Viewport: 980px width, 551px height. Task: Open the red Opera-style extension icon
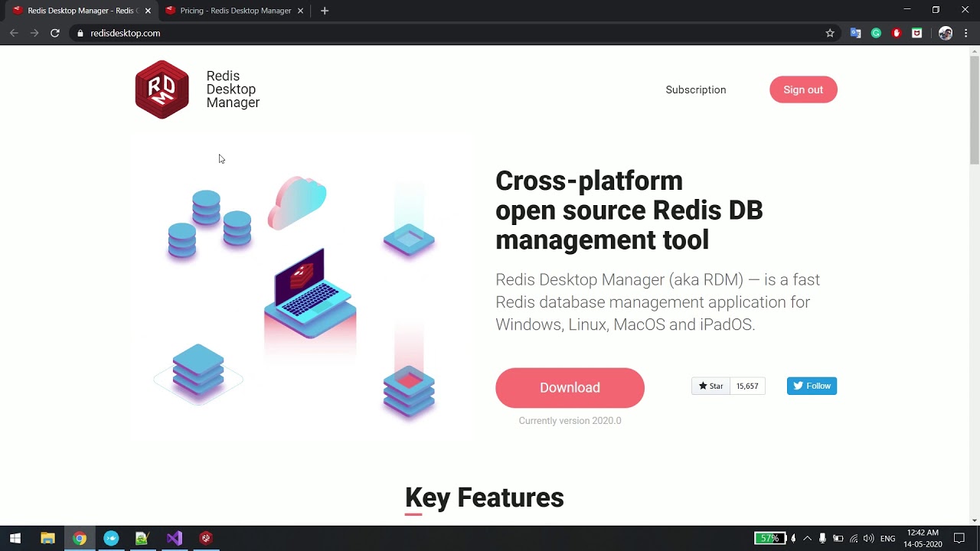point(897,33)
